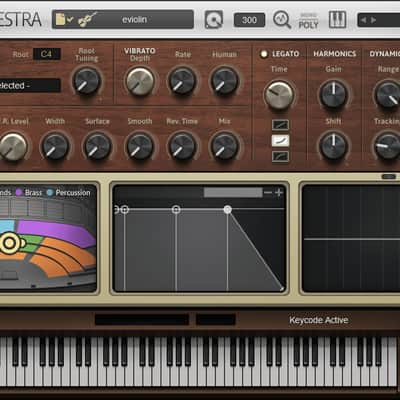Click the Surface knob
400x400 pixels.
click(x=98, y=147)
